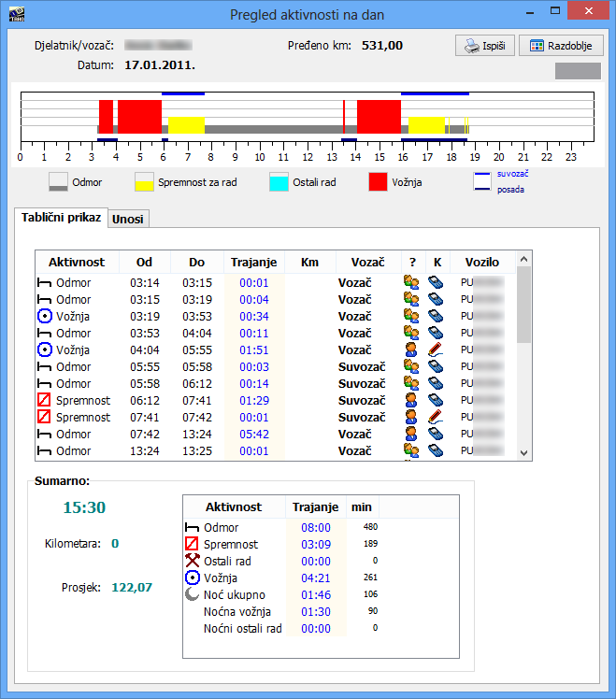Click the scroll up arrow of activity table
The width and height of the screenshot is (616, 699).
point(524,259)
